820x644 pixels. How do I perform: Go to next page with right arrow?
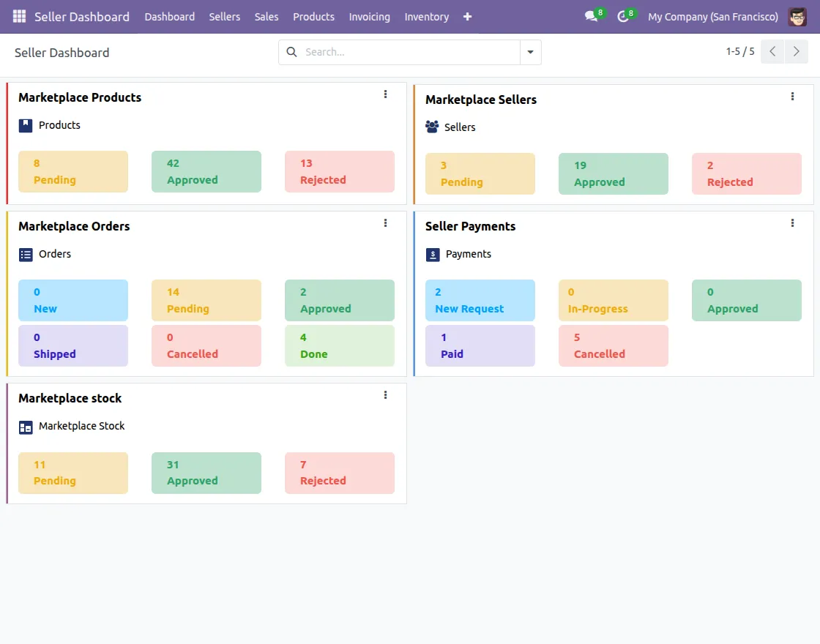pos(797,51)
